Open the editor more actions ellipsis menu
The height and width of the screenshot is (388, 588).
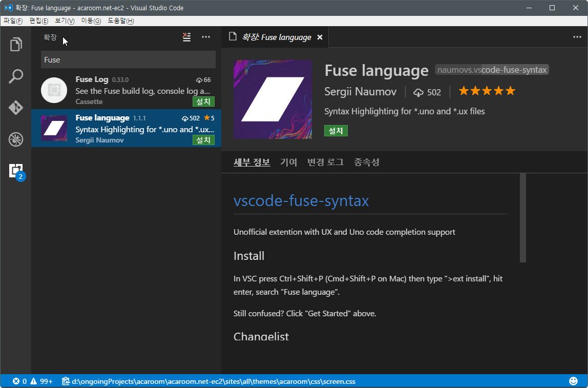(577, 37)
